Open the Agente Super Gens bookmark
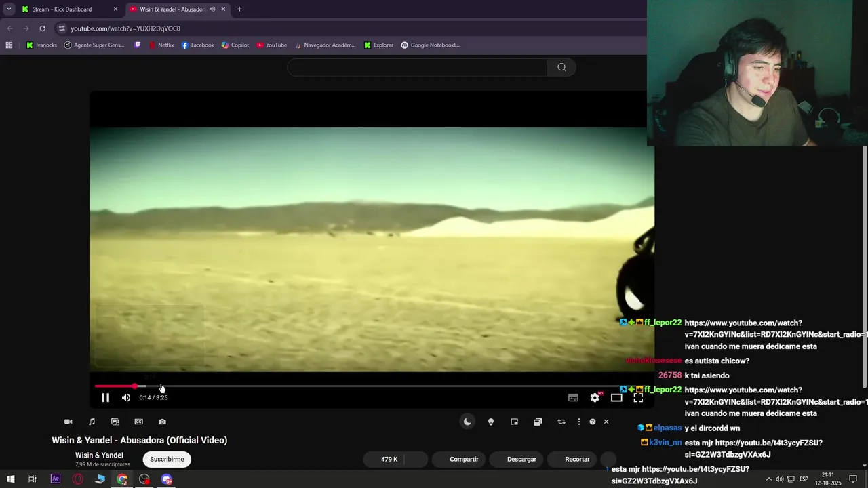 click(x=94, y=45)
